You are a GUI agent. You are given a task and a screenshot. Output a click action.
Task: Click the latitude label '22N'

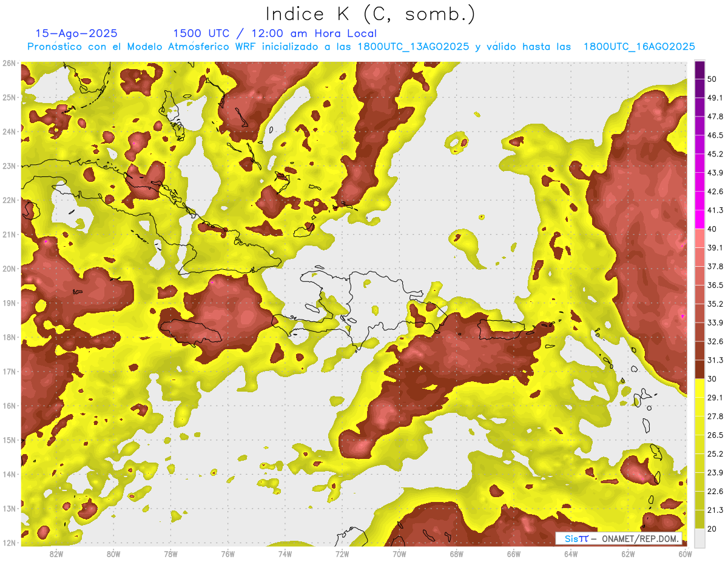point(9,200)
